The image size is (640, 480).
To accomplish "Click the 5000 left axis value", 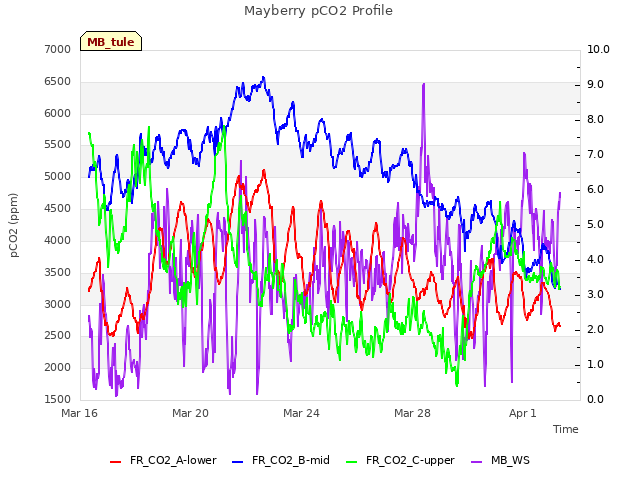I will 58,176.
